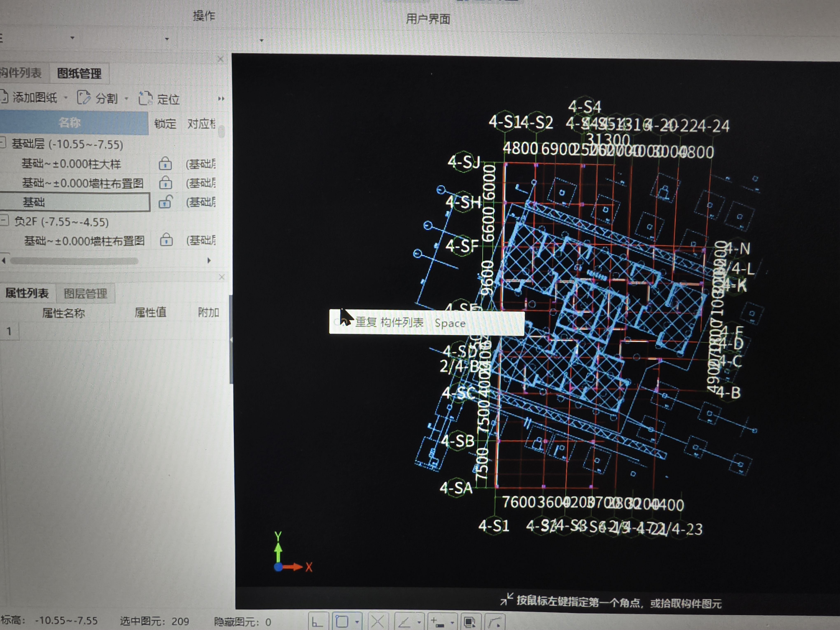Close the property list panel
The height and width of the screenshot is (630, 840).
tap(222, 277)
